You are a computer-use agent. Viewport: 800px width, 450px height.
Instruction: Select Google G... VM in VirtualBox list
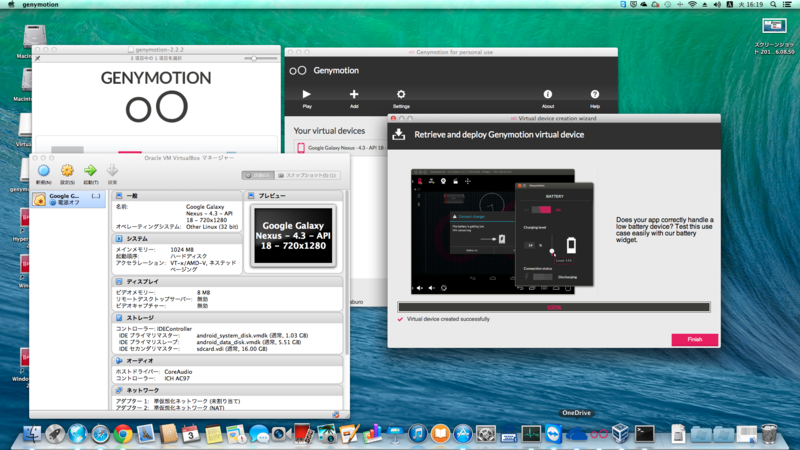[69, 199]
